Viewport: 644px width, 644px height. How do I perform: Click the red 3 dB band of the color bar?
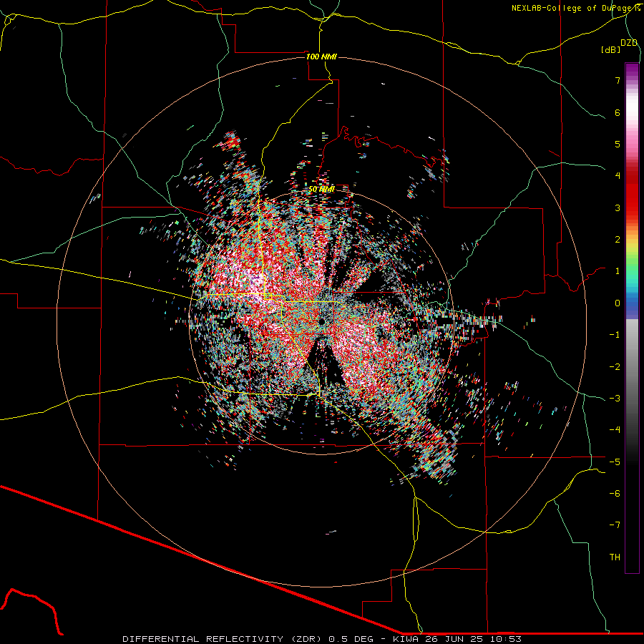[632, 205]
